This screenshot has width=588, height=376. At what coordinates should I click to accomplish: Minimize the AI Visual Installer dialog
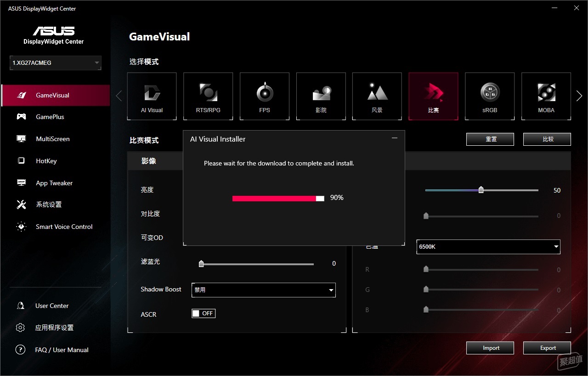(x=394, y=138)
